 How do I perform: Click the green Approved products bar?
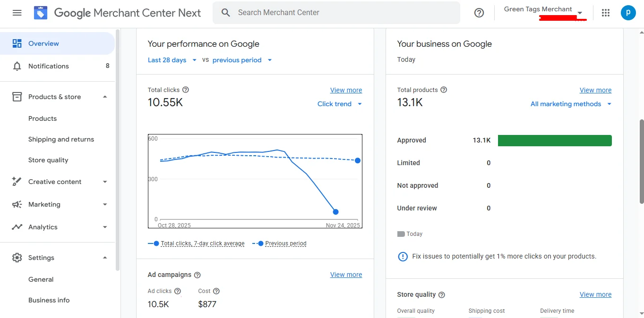point(555,140)
